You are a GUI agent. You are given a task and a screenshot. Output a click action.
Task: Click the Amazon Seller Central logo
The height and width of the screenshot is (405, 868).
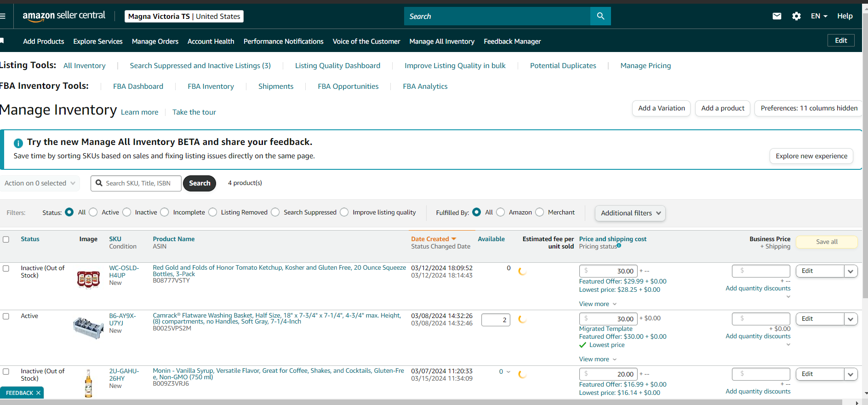click(x=64, y=16)
